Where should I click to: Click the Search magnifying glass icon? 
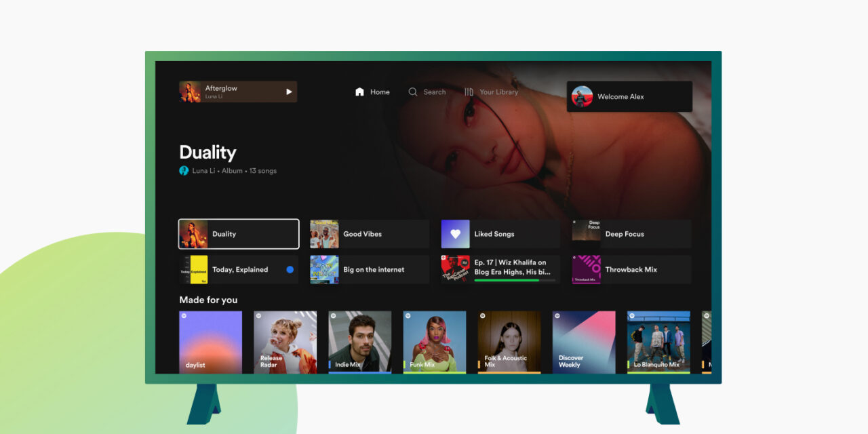point(412,92)
